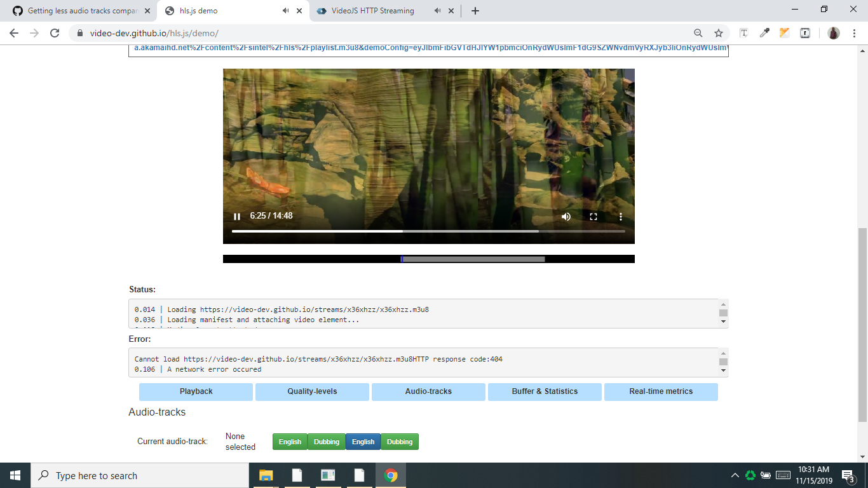The width and height of the screenshot is (868, 488).
Task: Switch to the Getting less audio tracks tab
Action: [76, 10]
